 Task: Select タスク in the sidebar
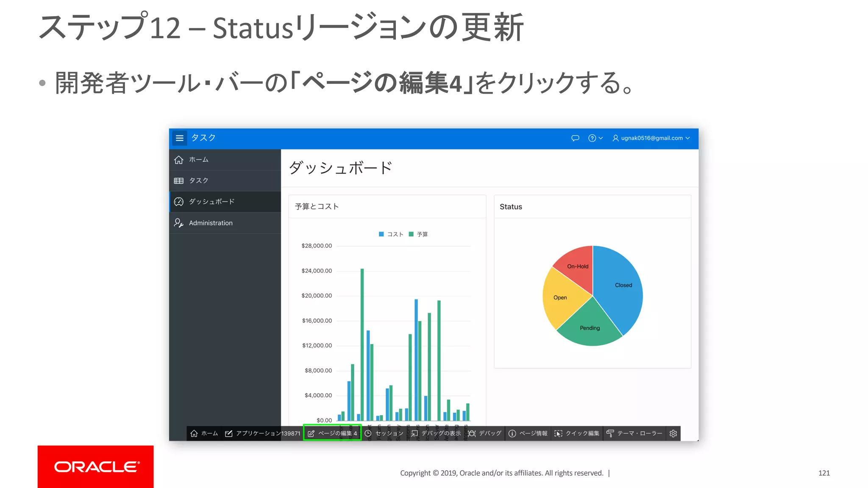pos(225,180)
